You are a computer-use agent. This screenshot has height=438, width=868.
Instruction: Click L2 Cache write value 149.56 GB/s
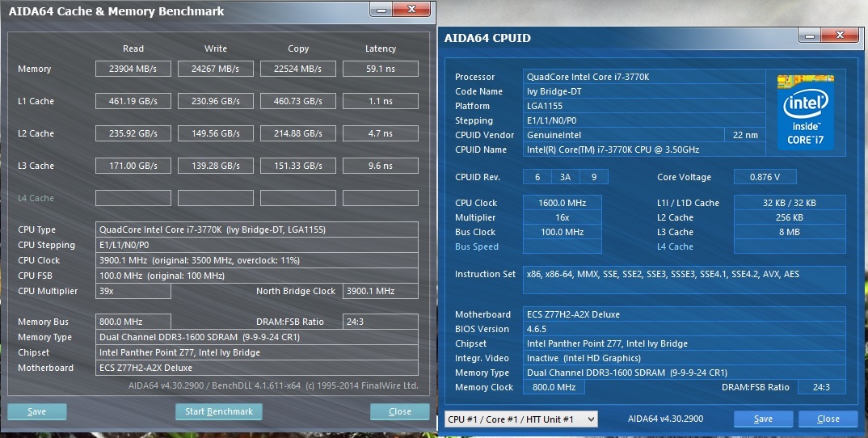pyautogui.click(x=215, y=133)
